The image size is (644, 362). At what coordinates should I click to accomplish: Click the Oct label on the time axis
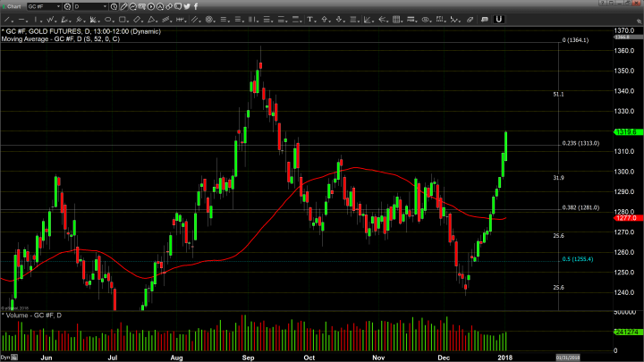309,358
